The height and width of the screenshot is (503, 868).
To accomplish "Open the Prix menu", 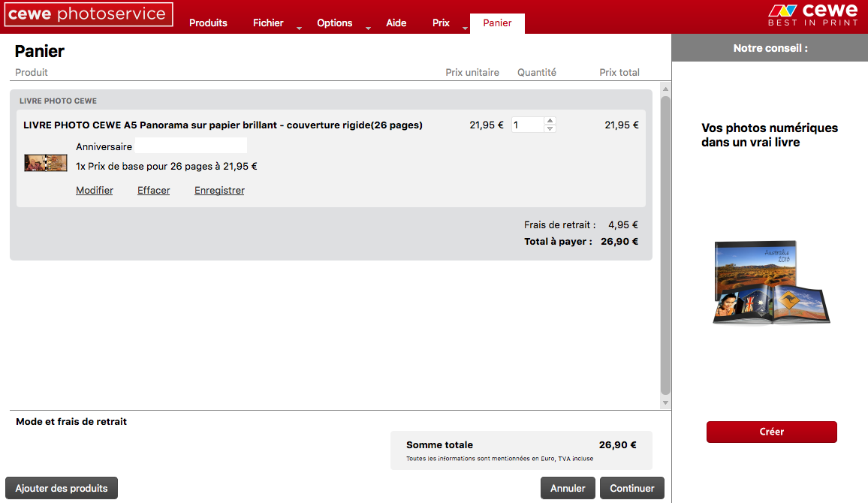I will (441, 23).
